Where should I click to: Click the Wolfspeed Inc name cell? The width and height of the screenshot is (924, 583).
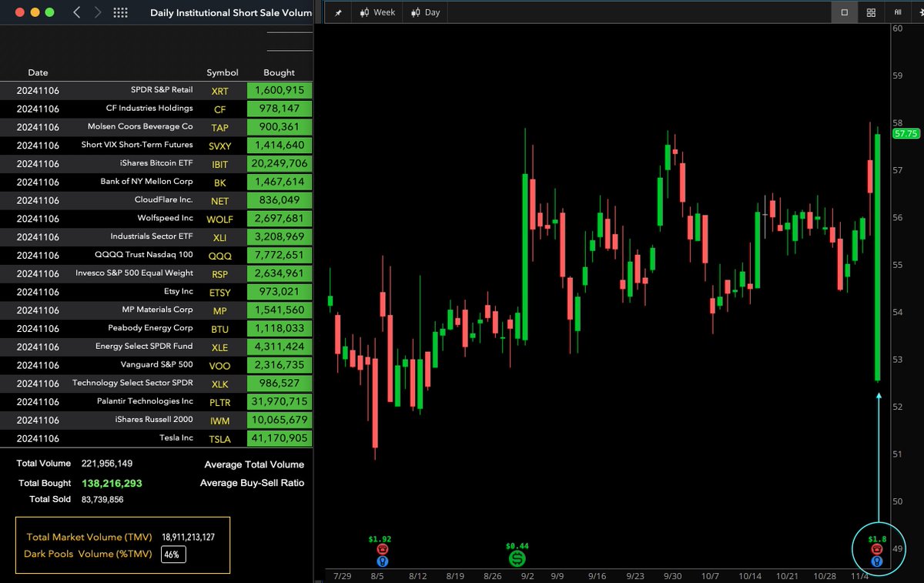165,218
